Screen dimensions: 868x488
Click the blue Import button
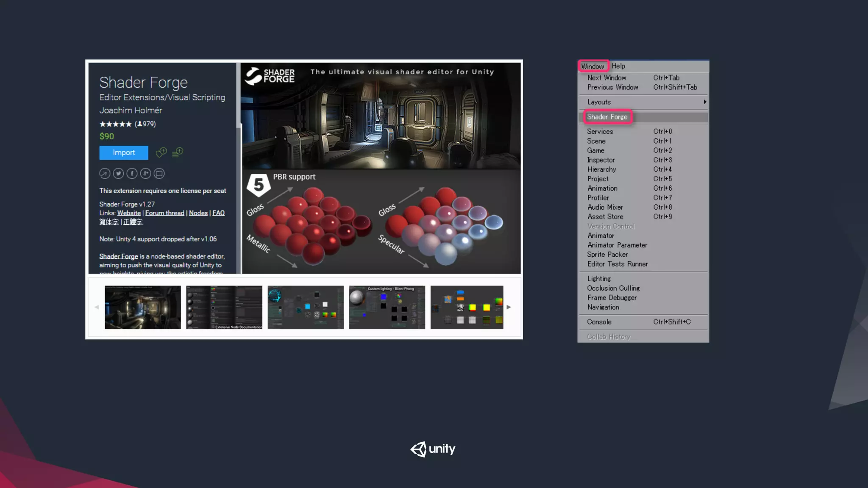[x=124, y=152]
